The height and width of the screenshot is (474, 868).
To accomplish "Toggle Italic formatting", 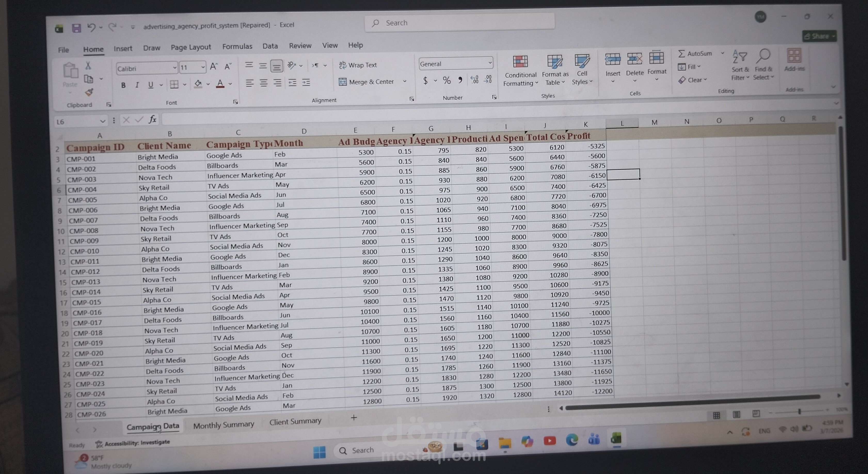I will click(x=137, y=85).
